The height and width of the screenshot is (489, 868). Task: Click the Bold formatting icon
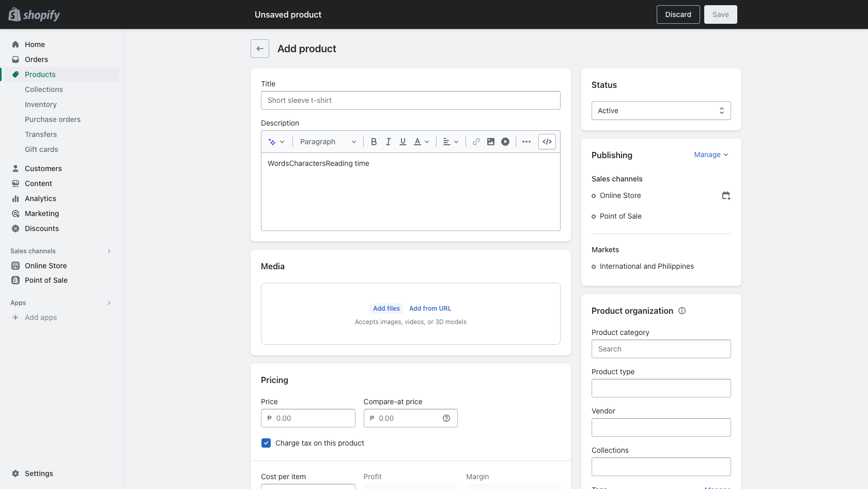[x=374, y=142]
